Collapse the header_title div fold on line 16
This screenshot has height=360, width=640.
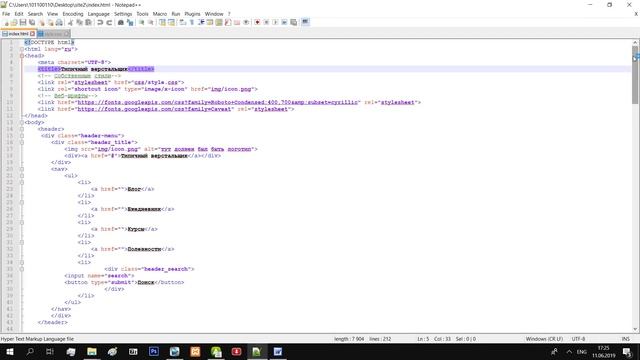point(22,142)
